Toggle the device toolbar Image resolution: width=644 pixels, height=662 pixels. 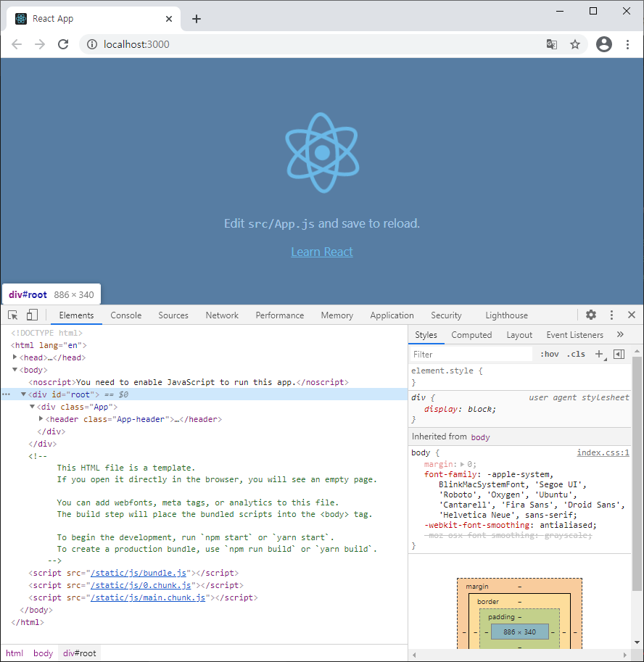32,315
